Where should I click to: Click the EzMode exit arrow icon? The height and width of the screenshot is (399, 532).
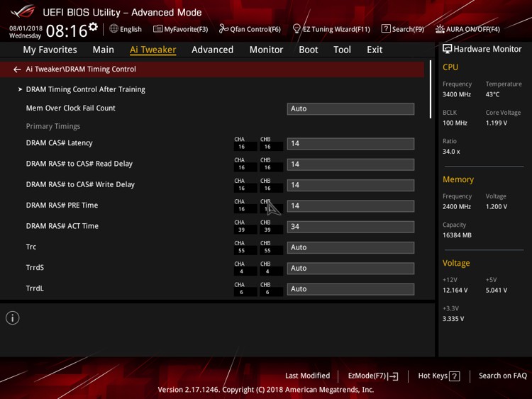pyautogui.click(x=393, y=376)
